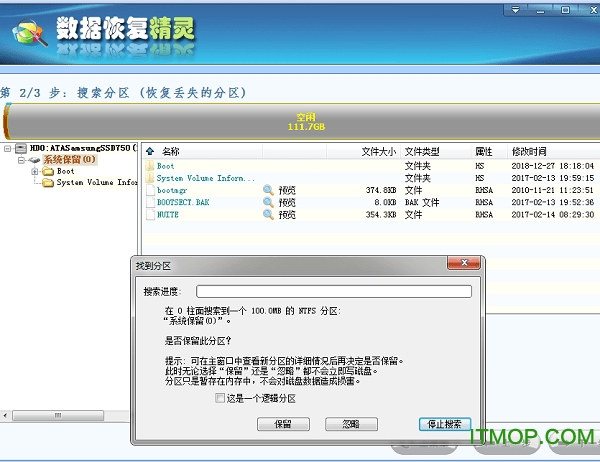Click the app logo icon in header
This screenshot has width=600, height=462.
[29, 33]
